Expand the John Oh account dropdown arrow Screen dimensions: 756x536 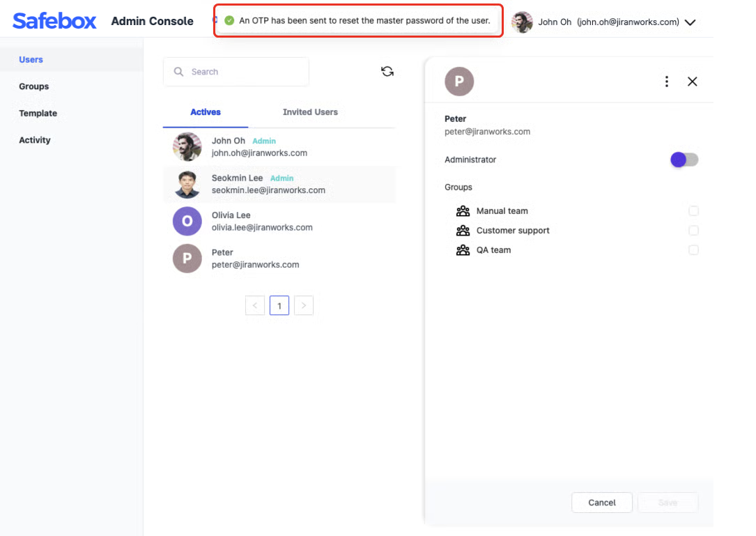coord(690,22)
